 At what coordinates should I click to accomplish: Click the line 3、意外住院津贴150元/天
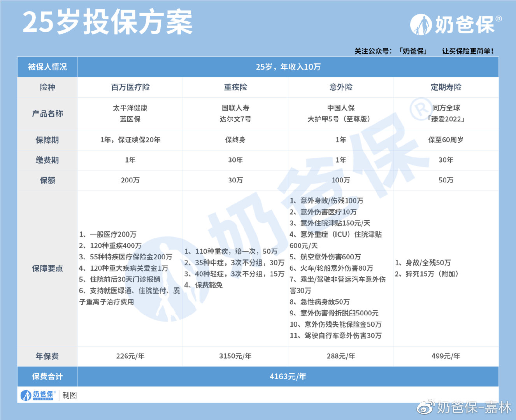coord(330,223)
